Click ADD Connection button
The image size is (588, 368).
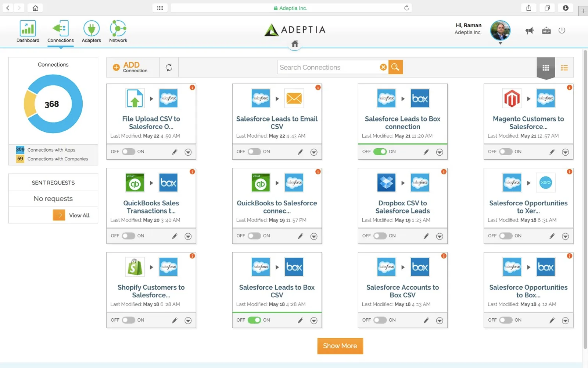[x=133, y=67]
